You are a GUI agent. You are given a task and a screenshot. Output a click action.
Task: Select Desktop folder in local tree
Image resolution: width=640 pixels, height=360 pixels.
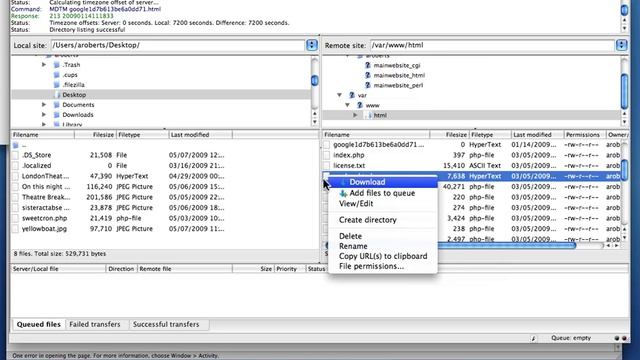74,95
